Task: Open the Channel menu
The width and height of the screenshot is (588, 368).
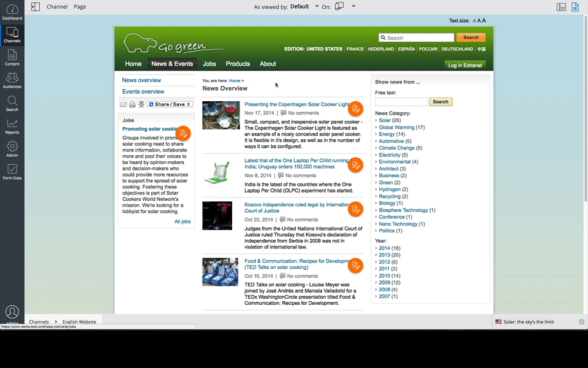Action: (x=57, y=7)
